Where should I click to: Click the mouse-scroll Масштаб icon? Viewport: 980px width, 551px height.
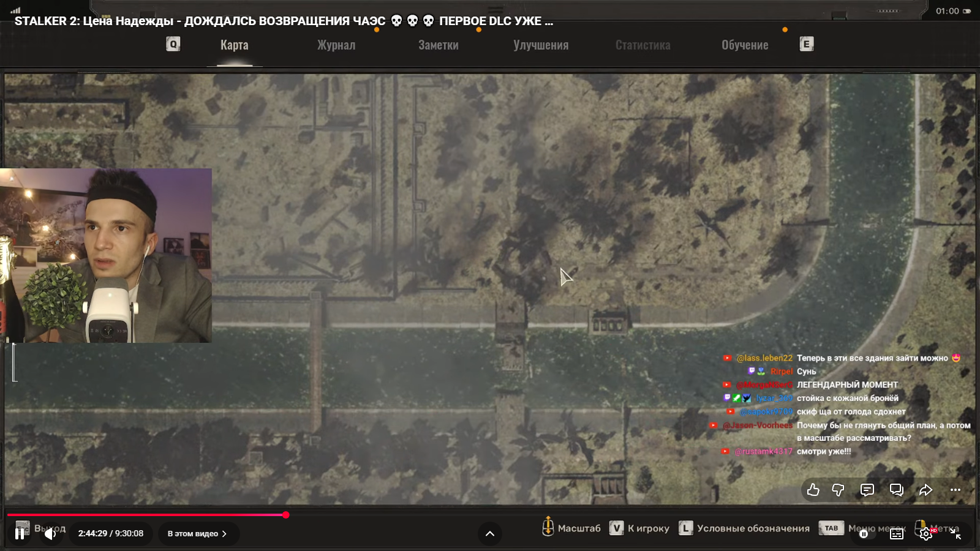pos(548,526)
